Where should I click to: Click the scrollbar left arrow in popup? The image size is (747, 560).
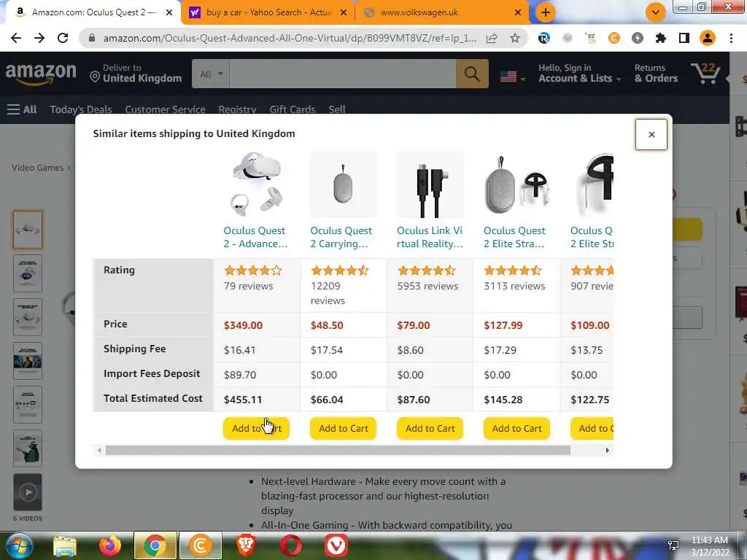(99, 450)
